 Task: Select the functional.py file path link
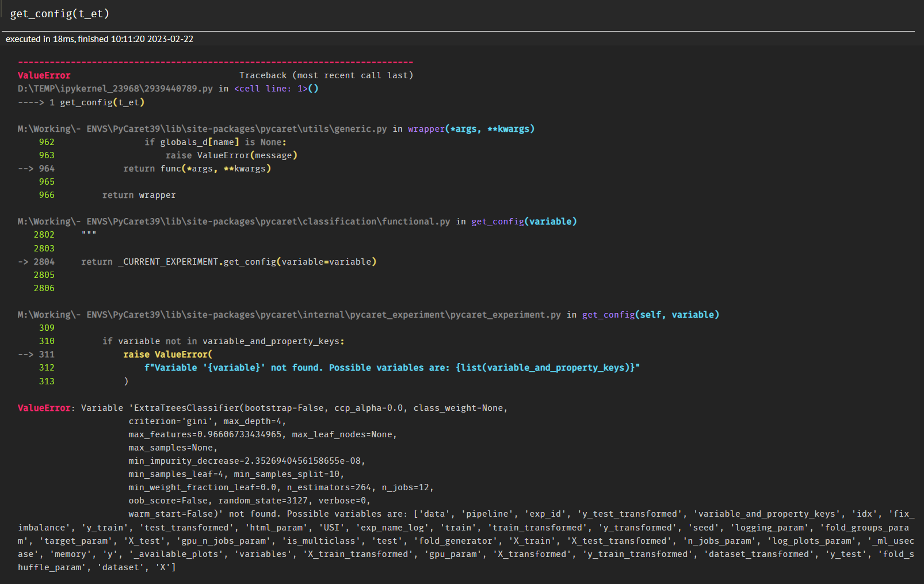point(236,221)
